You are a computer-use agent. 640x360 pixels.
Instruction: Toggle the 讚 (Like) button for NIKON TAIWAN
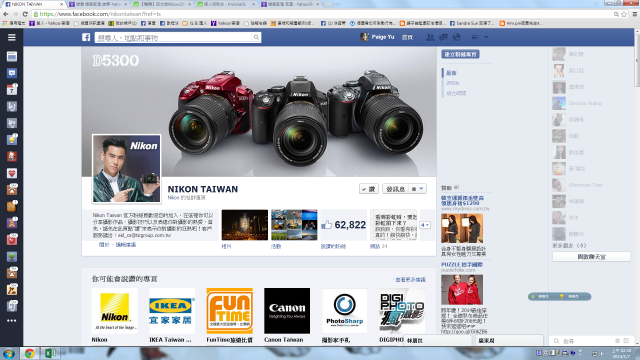(369, 189)
